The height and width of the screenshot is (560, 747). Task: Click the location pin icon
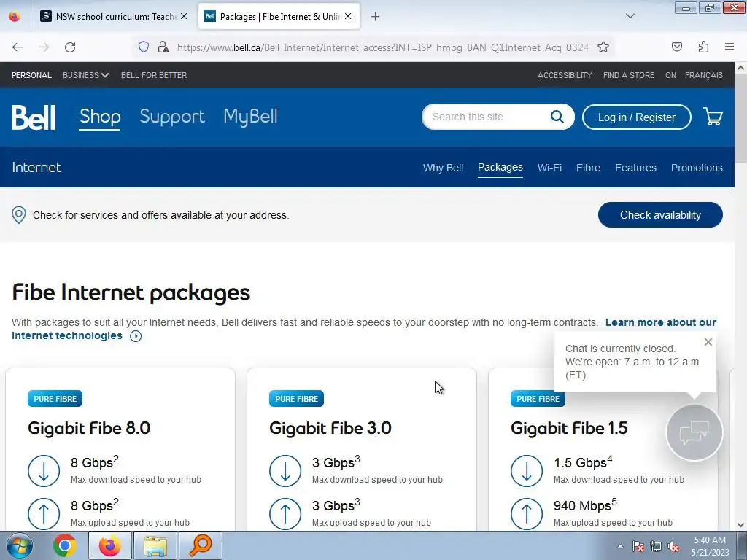18,215
